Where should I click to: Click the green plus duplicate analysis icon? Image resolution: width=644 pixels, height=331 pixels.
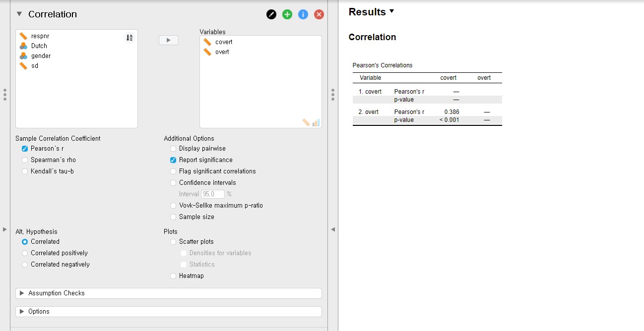point(287,14)
